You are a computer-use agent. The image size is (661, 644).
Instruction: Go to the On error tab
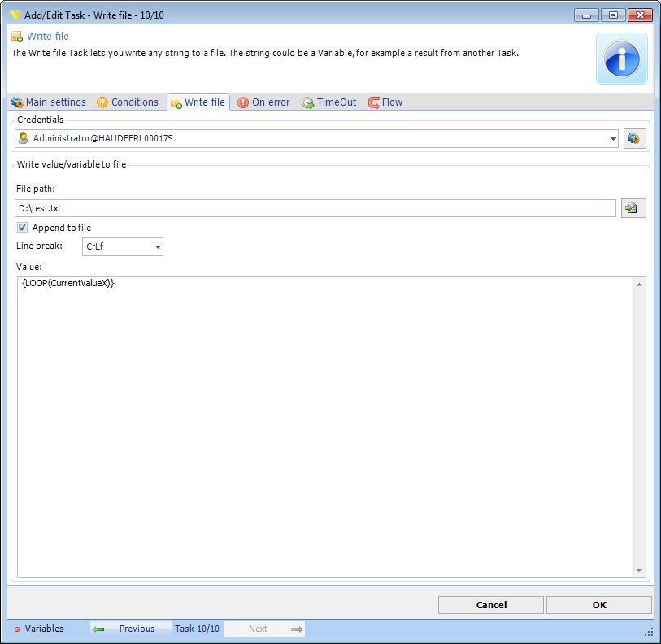pyautogui.click(x=263, y=102)
